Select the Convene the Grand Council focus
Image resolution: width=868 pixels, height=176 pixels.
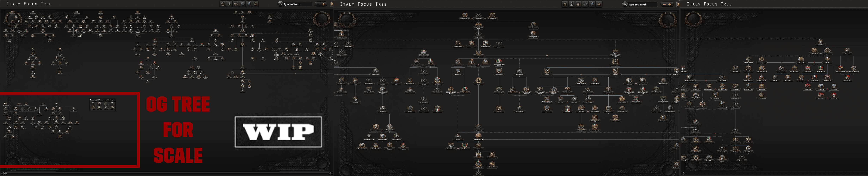coord(616,53)
